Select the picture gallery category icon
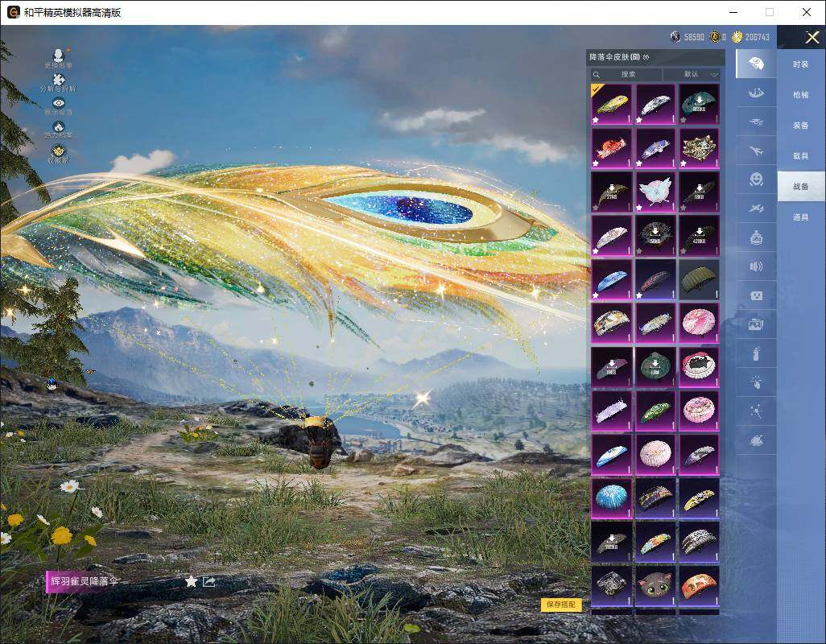Viewport: 826px width, 644px height. pos(756,324)
